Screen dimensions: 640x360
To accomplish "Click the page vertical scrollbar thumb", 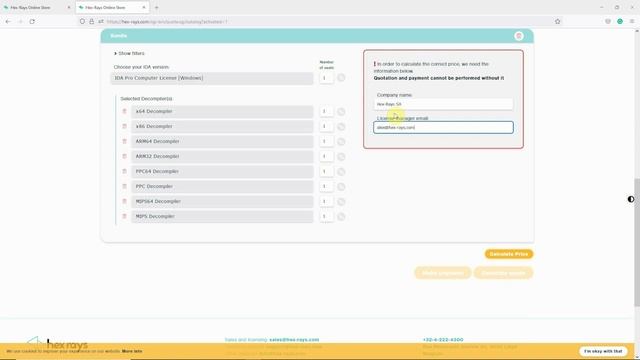I will [637, 242].
